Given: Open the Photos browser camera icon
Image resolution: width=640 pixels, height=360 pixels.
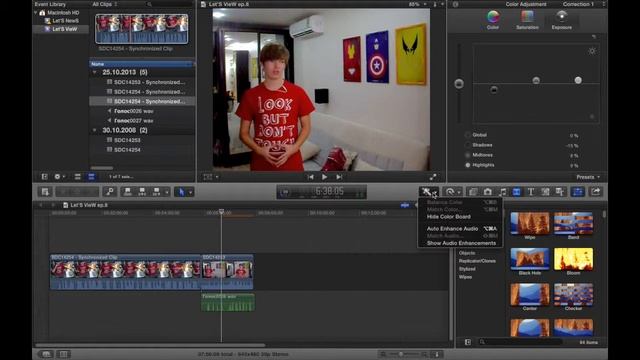Looking at the screenshot, I should [x=487, y=192].
